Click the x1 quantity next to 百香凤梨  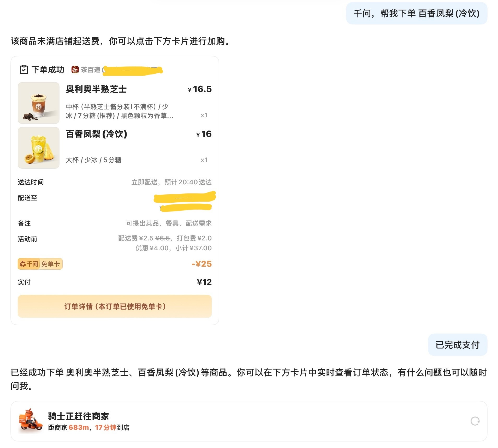204,160
